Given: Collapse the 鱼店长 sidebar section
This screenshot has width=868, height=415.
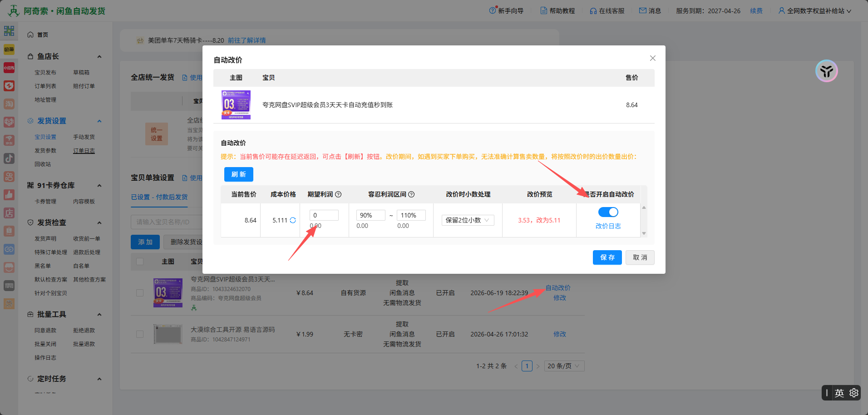Looking at the screenshot, I should (99, 57).
